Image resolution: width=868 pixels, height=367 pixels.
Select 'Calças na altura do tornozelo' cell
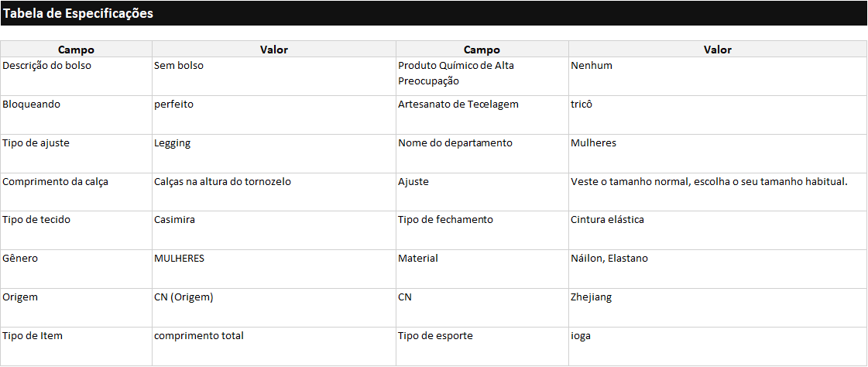click(222, 182)
